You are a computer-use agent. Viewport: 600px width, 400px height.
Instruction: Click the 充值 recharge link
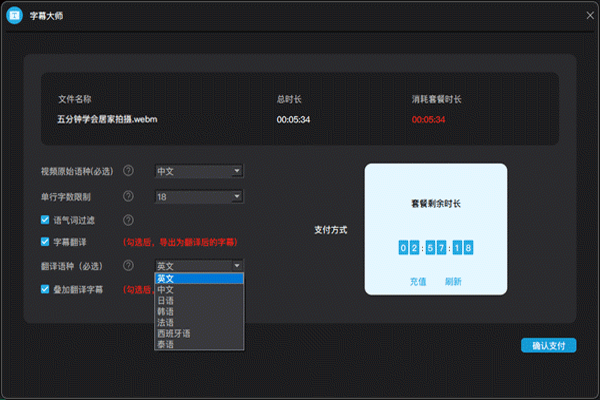coord(418,281)
